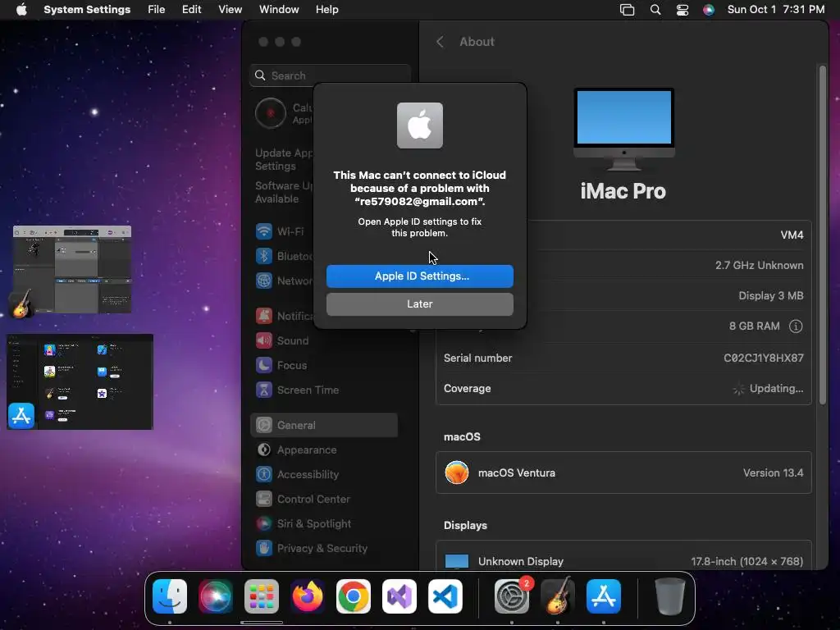
Task: Open Finder in the Dock
Action: click(x=170, y=596)
